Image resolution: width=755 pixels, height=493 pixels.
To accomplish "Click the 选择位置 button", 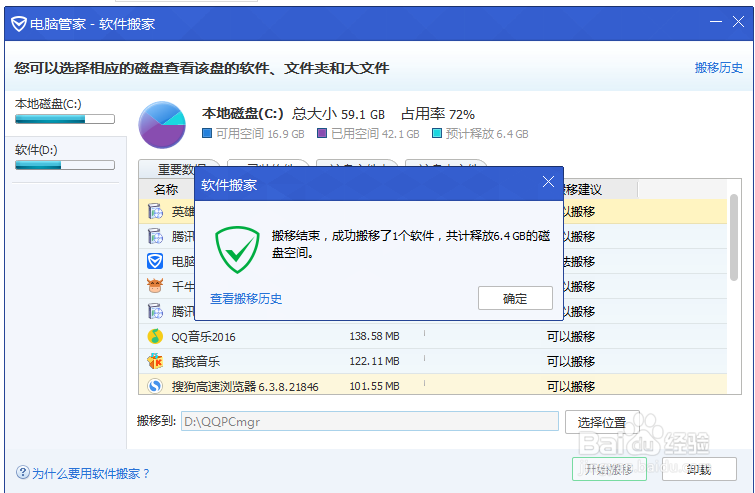I will pyautogui.click(x=602, y=422).
